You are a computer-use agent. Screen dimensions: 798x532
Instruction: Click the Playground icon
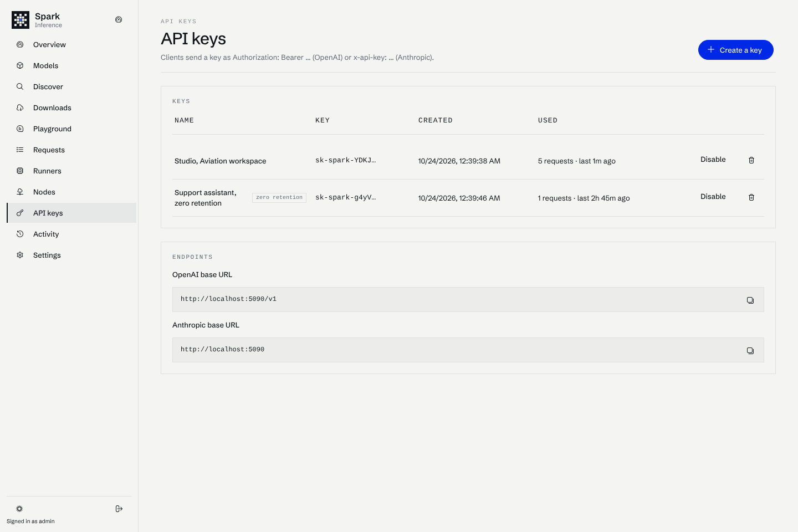20,129
